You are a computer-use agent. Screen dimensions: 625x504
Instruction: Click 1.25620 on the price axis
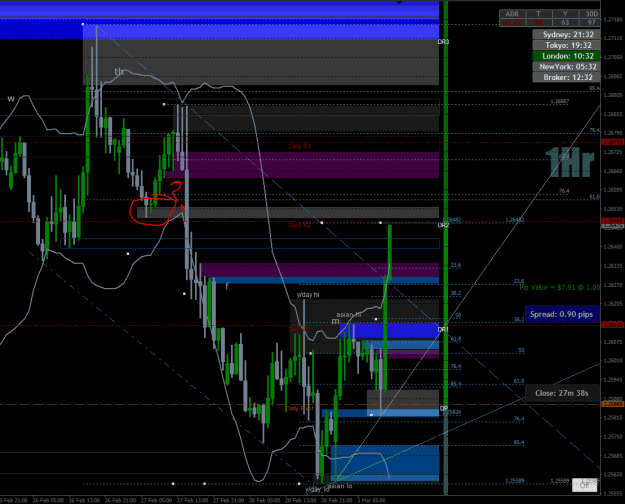coord(613,474)
